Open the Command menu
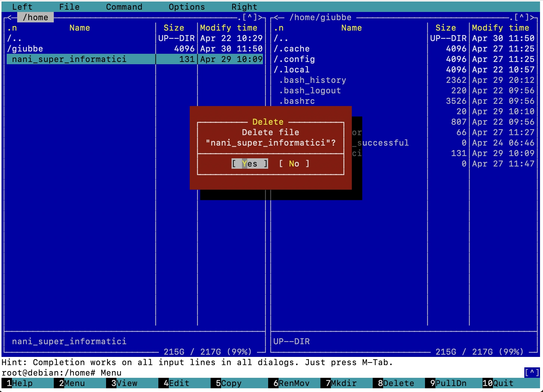Viewport: 543px width, 392px height. click(124, 7)
